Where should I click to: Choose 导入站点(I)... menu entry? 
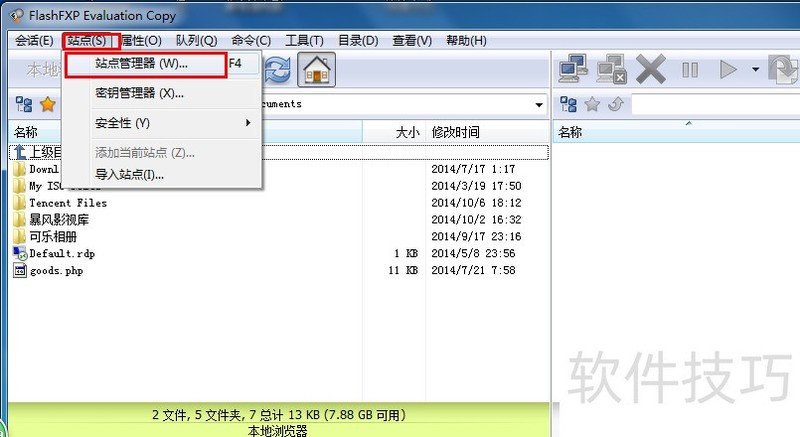coord(161,175)
